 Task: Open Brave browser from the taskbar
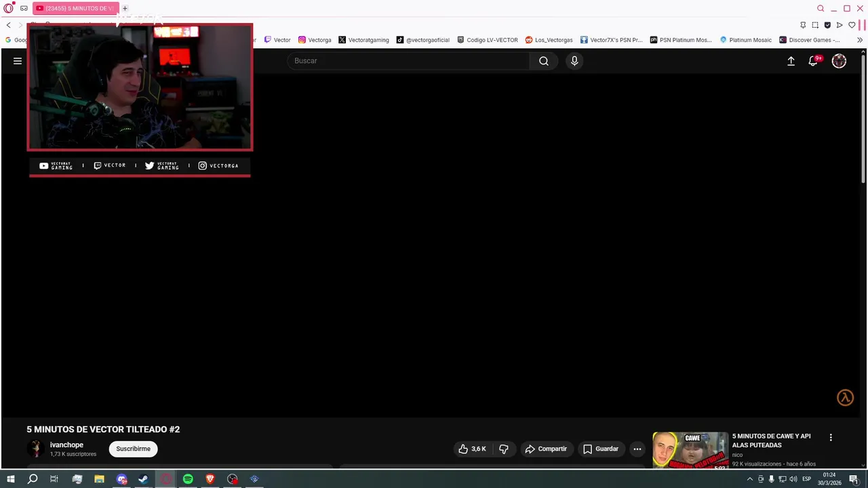click(x=210, y=479)
